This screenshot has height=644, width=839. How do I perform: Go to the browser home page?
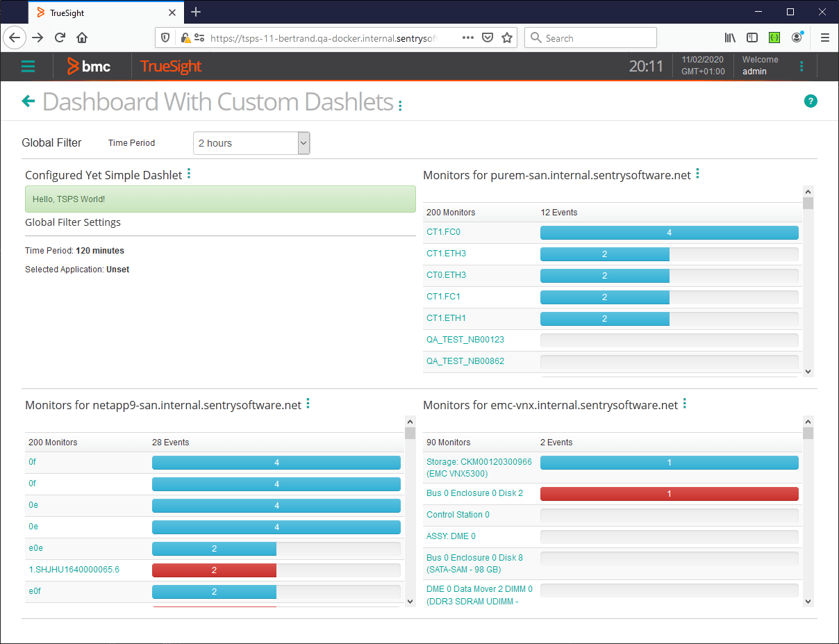(x=82, y=38)
